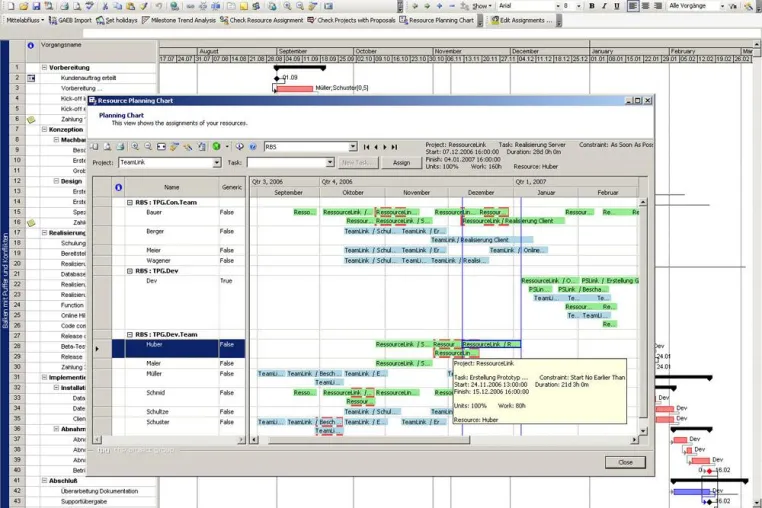
Task: Open a project with the folder icon
Action: (23, 6)
